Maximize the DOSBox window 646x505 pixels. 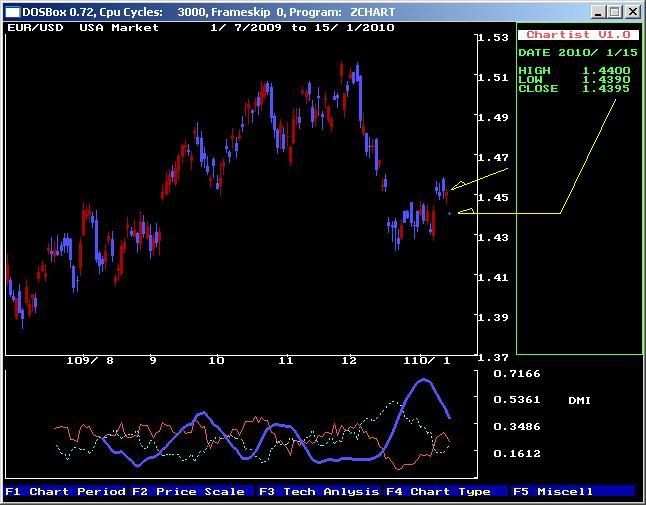[x=615, y=12]
